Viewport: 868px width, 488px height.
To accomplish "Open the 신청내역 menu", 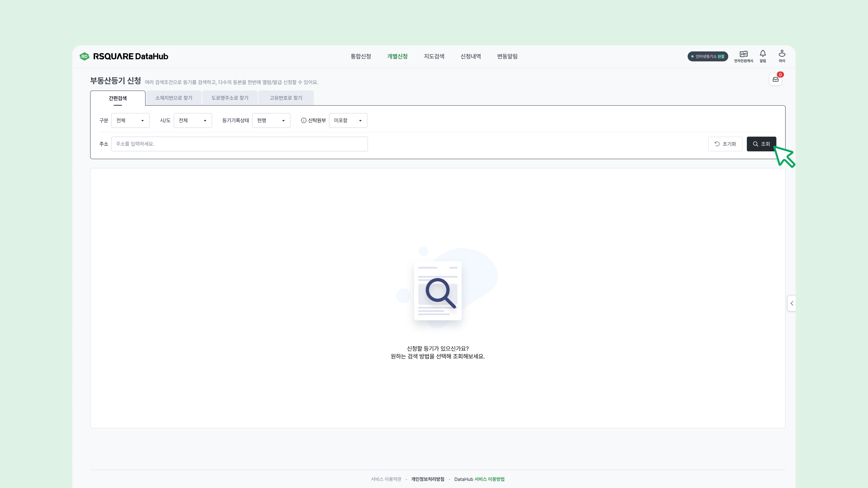I will (470, 56).
